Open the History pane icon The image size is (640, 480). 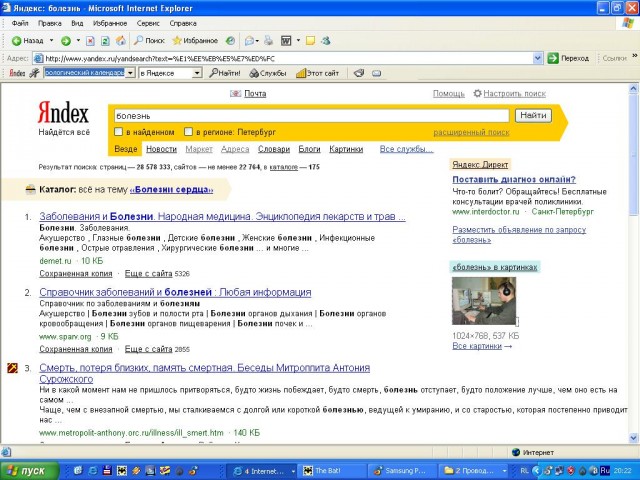[x=231, y=41]
